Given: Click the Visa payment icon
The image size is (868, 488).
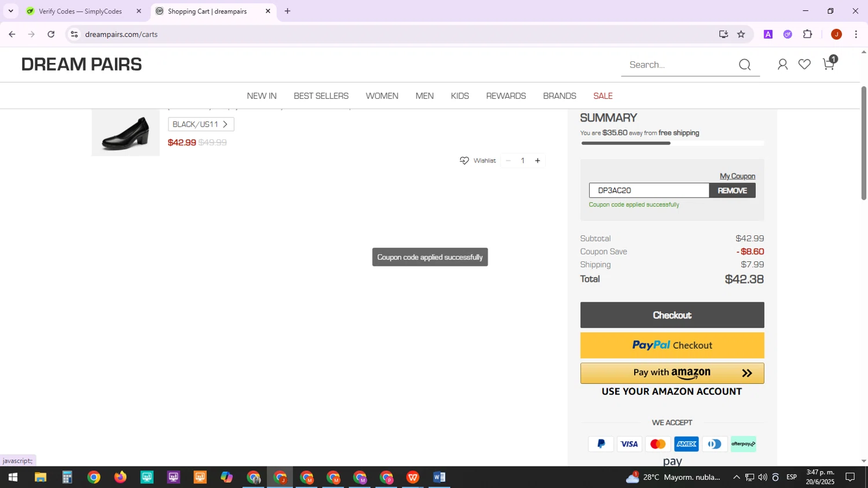Looking at the screenshot, I should (629, 444).
